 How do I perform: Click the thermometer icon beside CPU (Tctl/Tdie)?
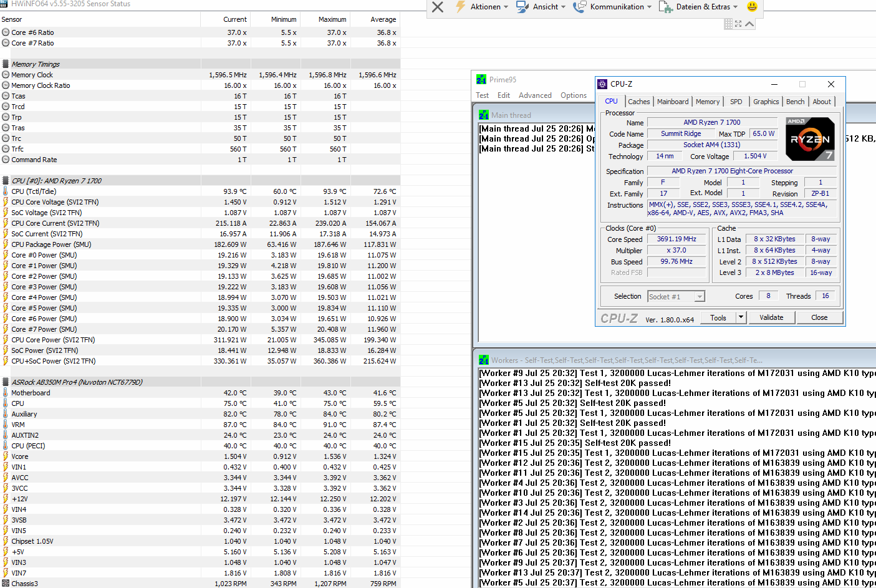pos(6,191)
